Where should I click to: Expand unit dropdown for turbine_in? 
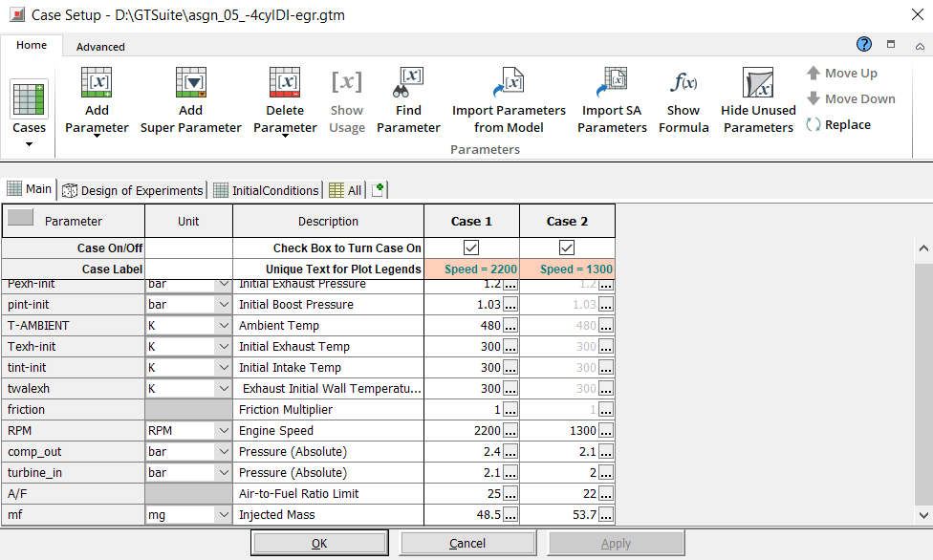pyautogui.click(x=224, y=472)
